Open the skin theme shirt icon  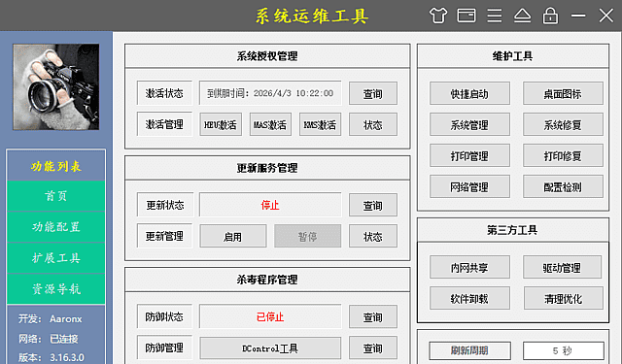click(438, 16)
